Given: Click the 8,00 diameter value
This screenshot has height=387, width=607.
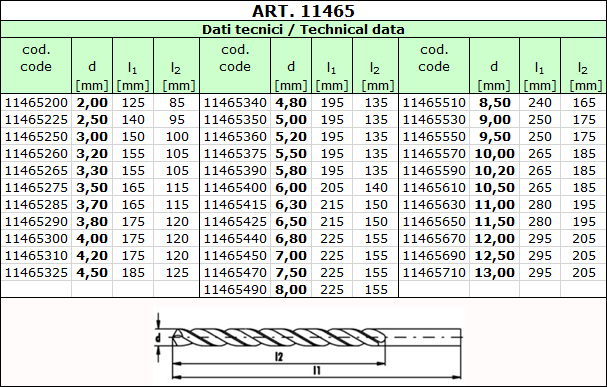Looking at the screenshot, I should pyautogui.click(x=291, y=289).
